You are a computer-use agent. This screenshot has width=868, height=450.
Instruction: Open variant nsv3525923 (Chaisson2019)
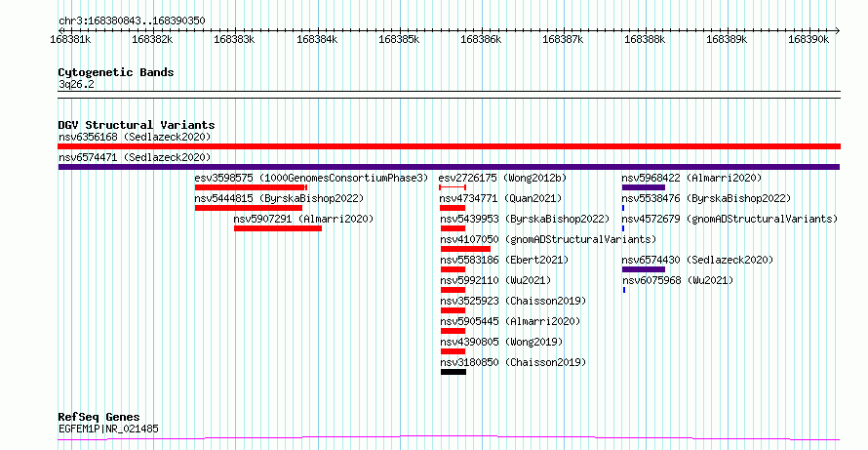pyautogui.click(x=513, y=301)
